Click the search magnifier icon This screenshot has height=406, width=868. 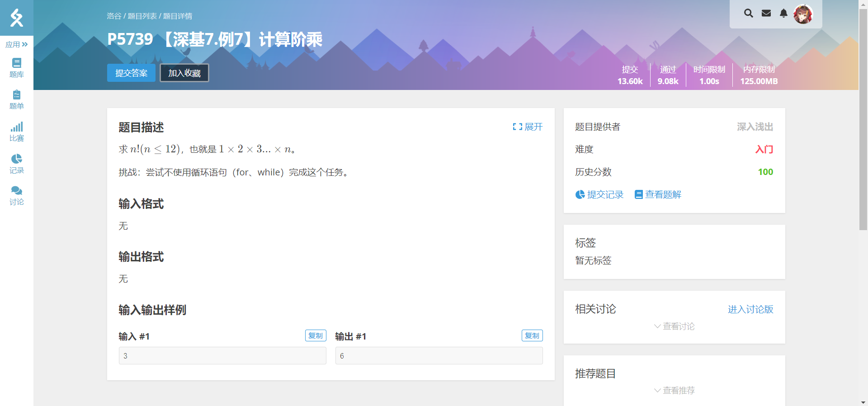point(749,13)
